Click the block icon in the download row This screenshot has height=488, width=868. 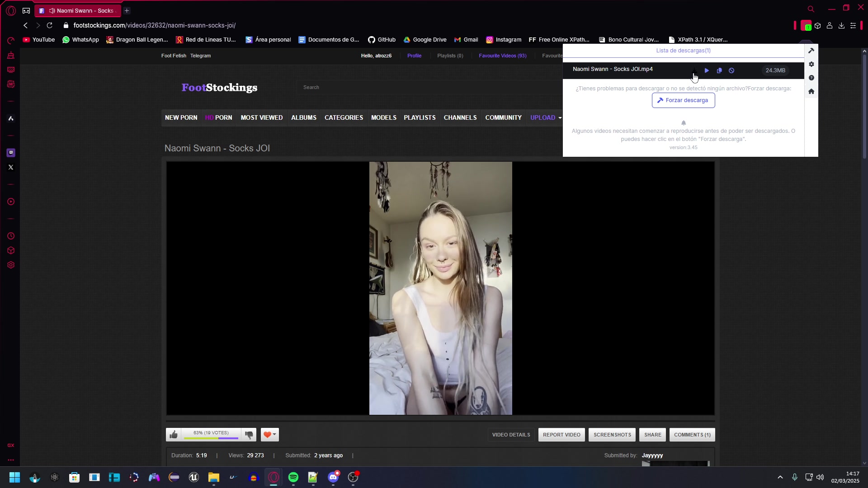point(731,70)
